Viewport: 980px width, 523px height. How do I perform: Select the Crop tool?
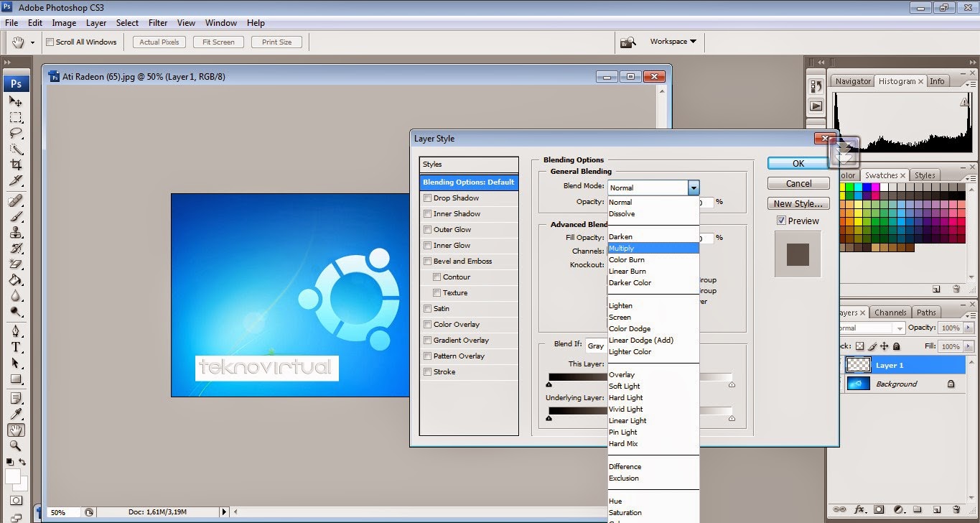point(16,165)
